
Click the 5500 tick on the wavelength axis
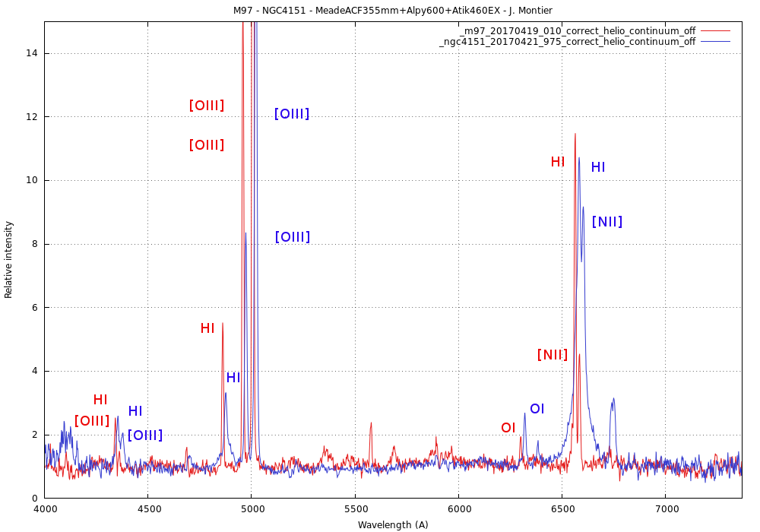(x=355, y=508)
